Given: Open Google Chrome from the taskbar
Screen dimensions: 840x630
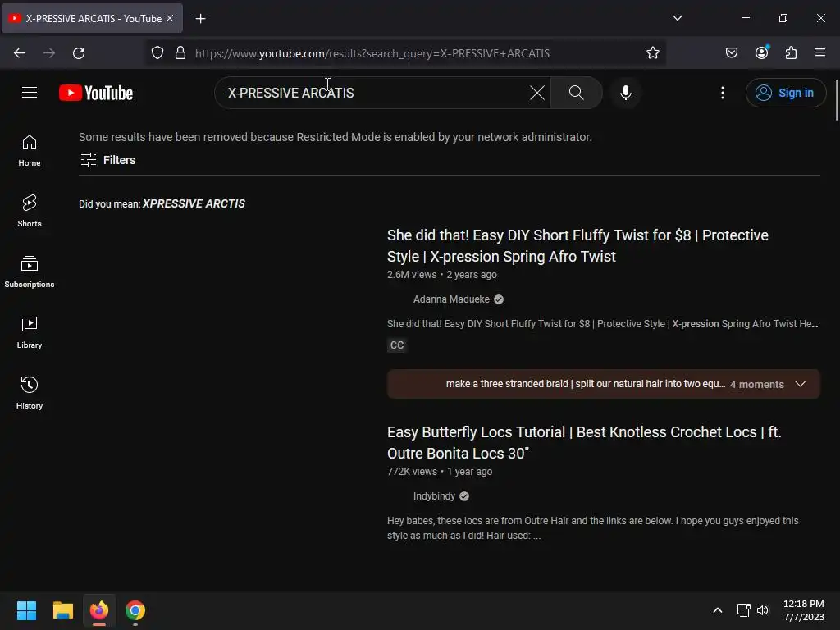Looking at the screenshot, I should tap(135, 610).
